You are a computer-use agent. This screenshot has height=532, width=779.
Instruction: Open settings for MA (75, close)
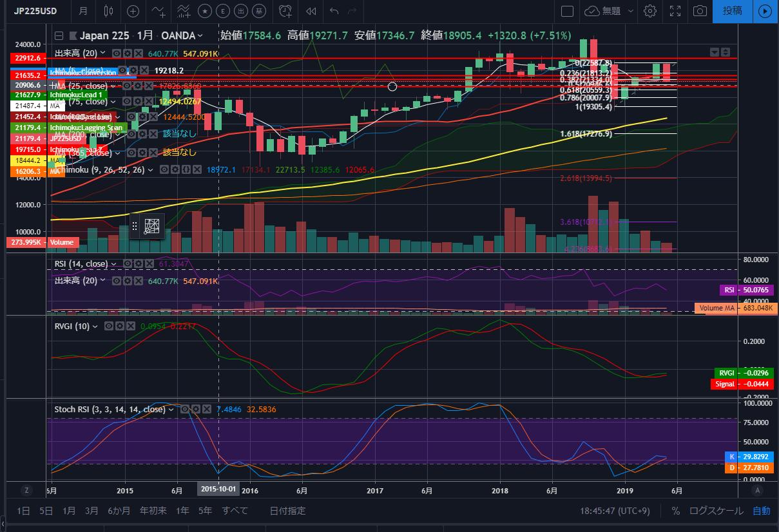click(x=138, y=101)
